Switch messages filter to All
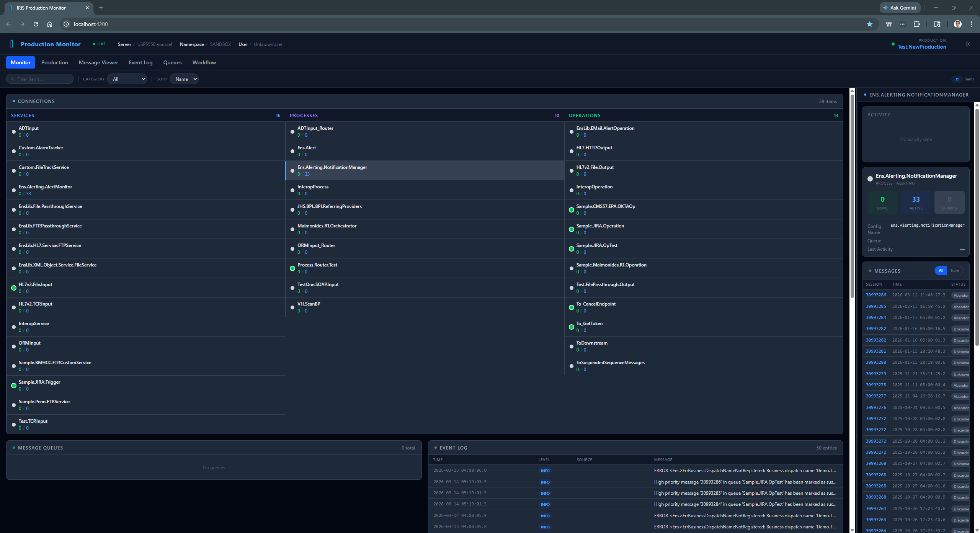980x533 pixels. (941, 271)
